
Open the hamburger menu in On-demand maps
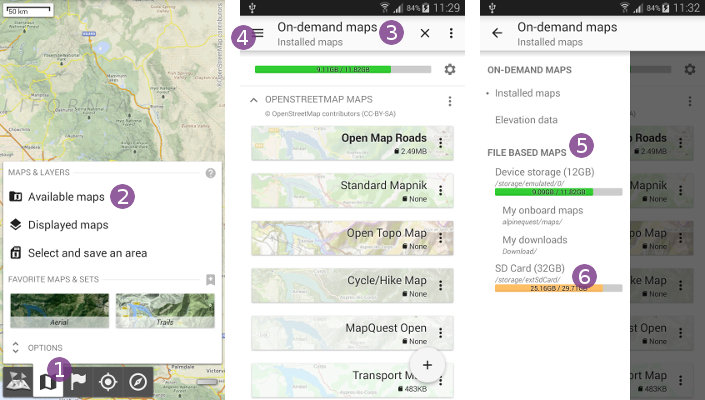(258, 33)
